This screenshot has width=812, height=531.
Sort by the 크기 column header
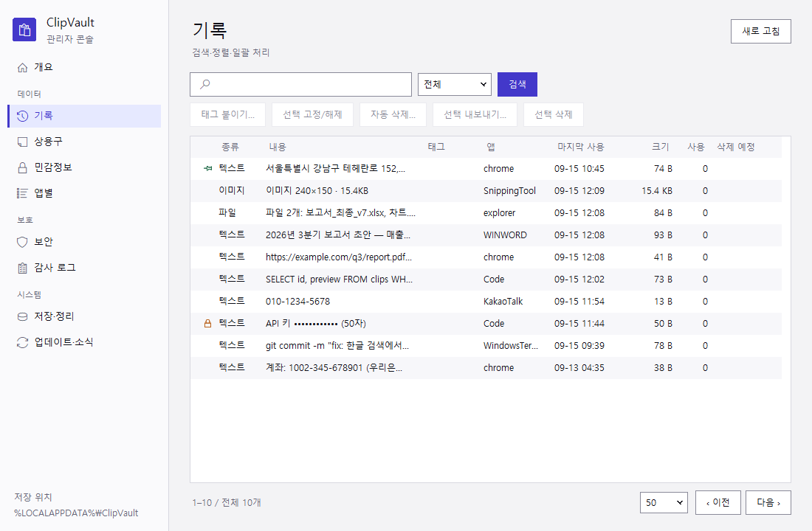point(660,147)
